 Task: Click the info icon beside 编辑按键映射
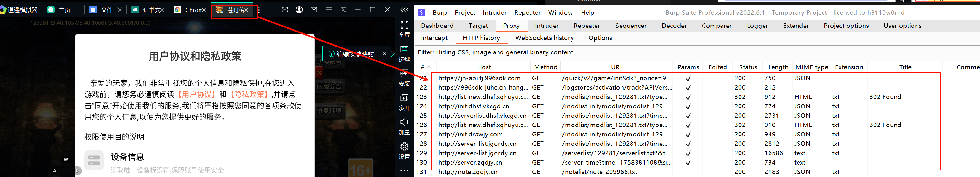coord(331,54)
